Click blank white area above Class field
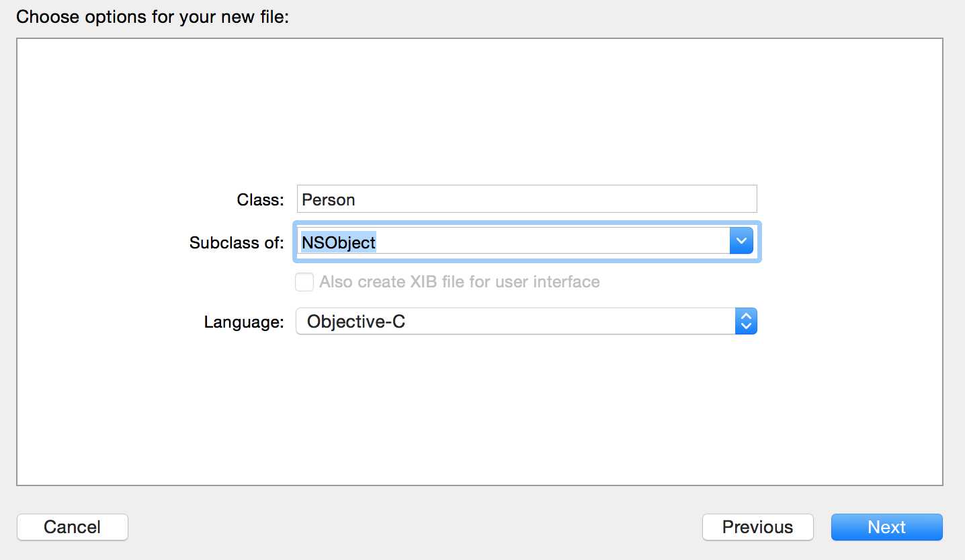Image resolution: width=965 pixels, height=560 pixels. tap(480, 114)
